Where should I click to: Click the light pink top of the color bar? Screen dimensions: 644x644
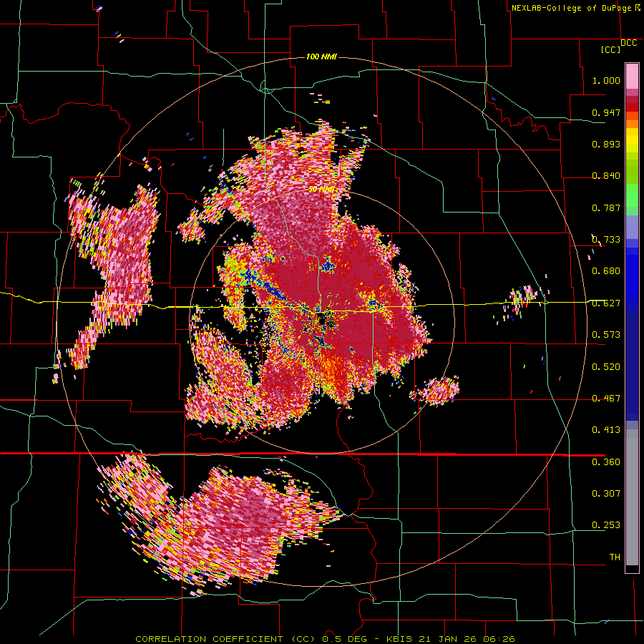[632, 76]
